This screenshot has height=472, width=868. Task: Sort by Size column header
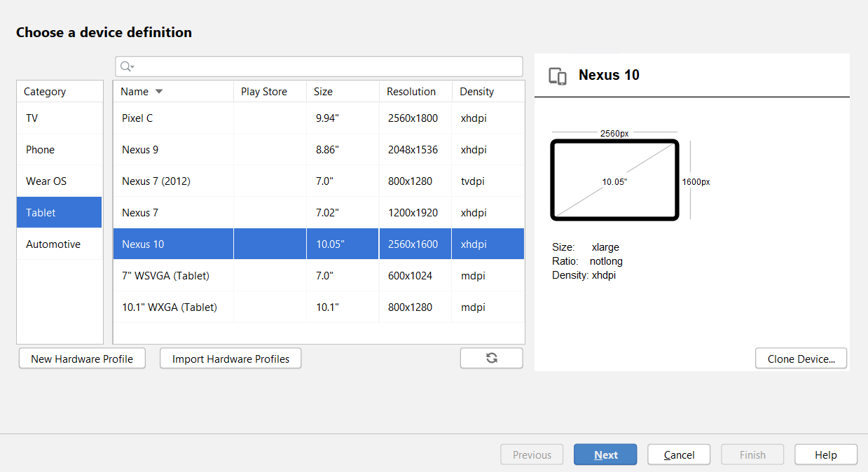point(343,92)
